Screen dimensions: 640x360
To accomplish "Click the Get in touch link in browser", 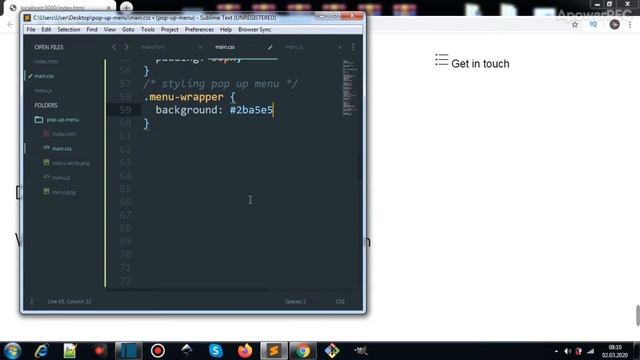I will pos(480,64).
